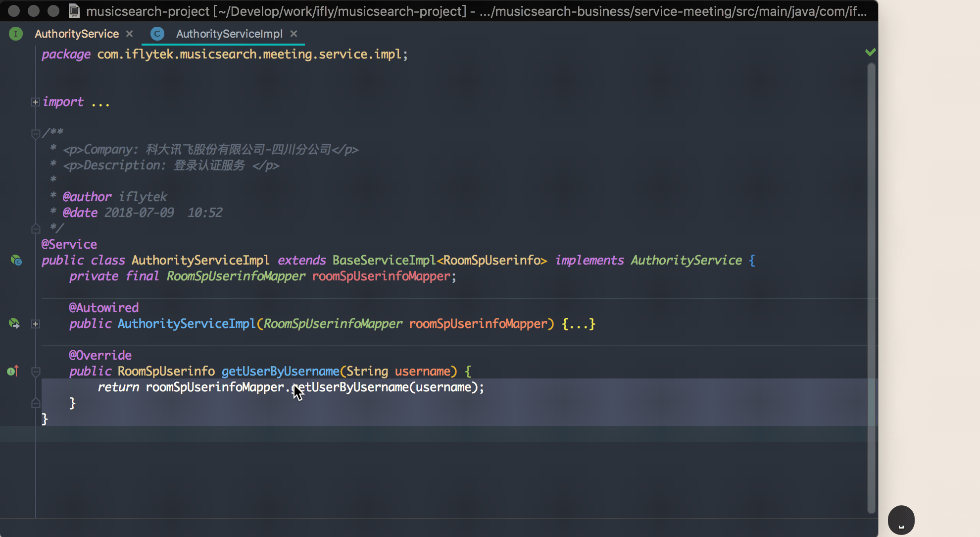Image resolution: width=980 pixels, height=537 pixels.
Task: Click the green inspection checkmark indicator
Action: pyautogui.click(x=870, y=52)
